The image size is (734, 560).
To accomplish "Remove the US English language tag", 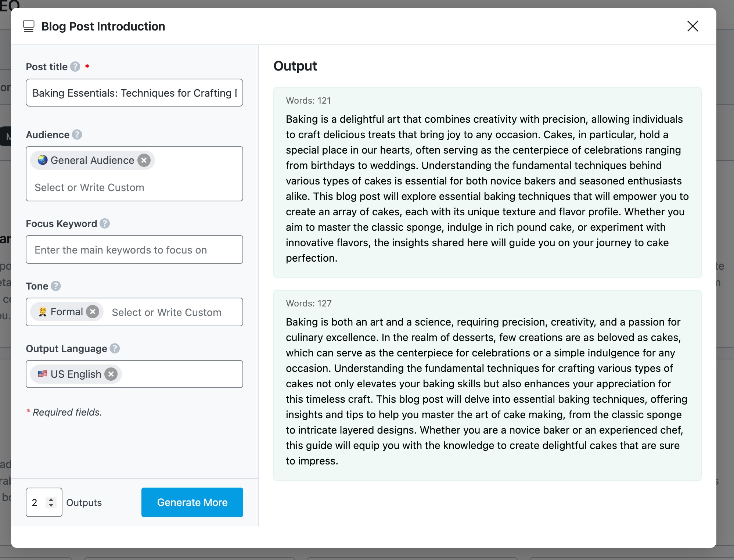I will 111,374.
